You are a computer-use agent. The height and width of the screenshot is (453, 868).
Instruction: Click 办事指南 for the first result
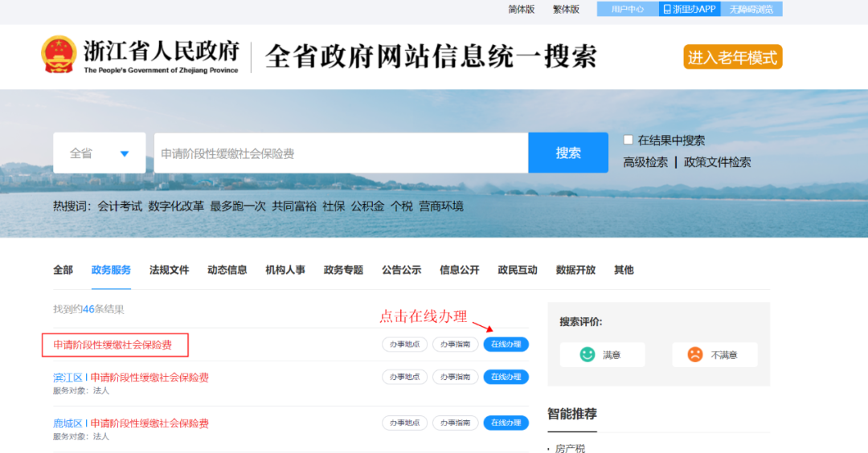[455, 344]
